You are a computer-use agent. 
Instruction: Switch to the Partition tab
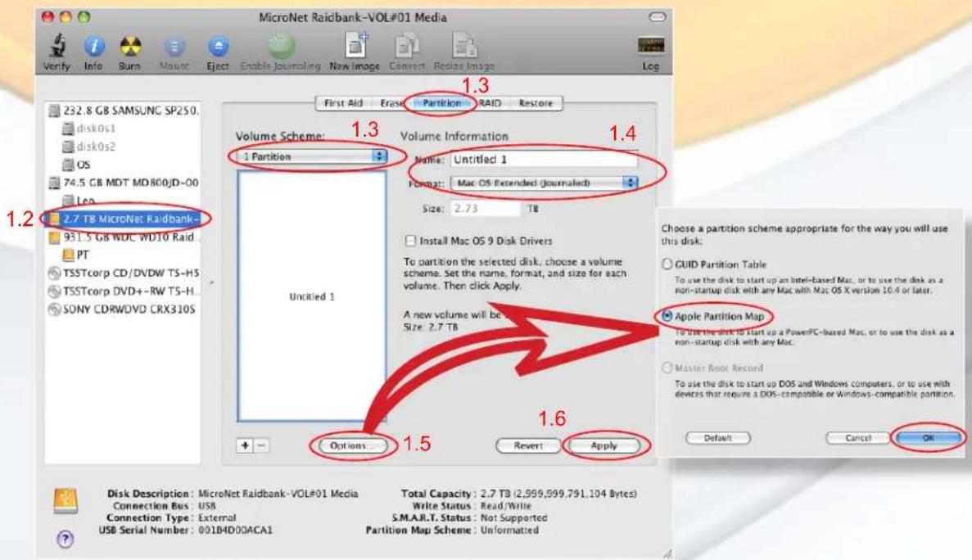pyautogui.click(x=442, y=103)
